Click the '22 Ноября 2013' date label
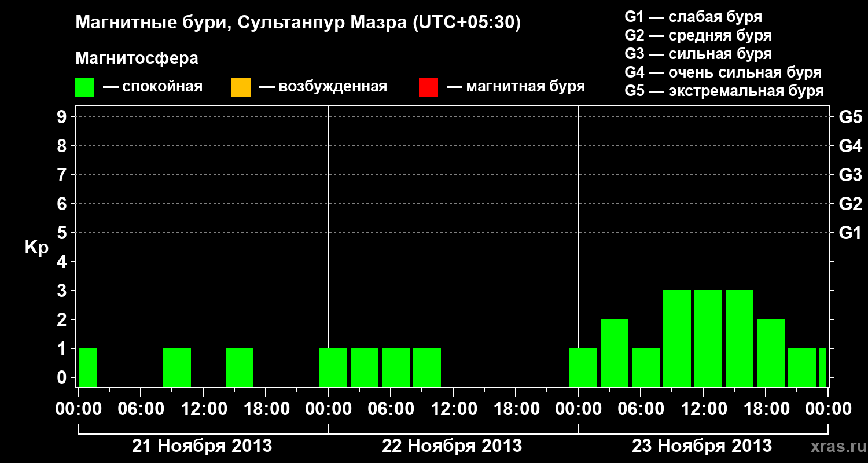 [452, 446]
